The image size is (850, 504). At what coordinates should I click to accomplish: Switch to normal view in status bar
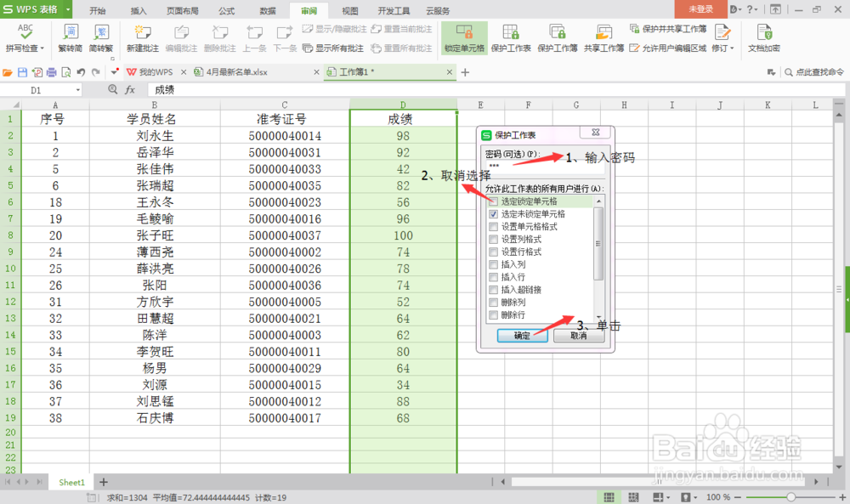(x=609, y=497)
